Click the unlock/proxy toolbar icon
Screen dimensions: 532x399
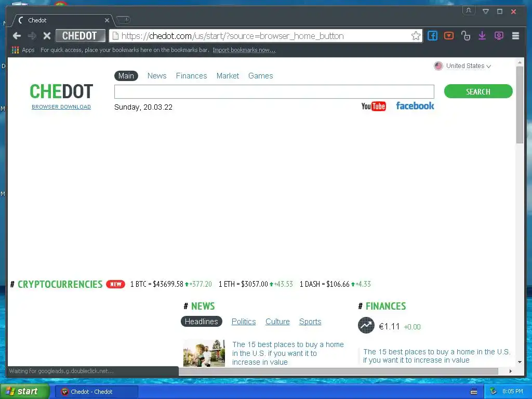(465, 36)
